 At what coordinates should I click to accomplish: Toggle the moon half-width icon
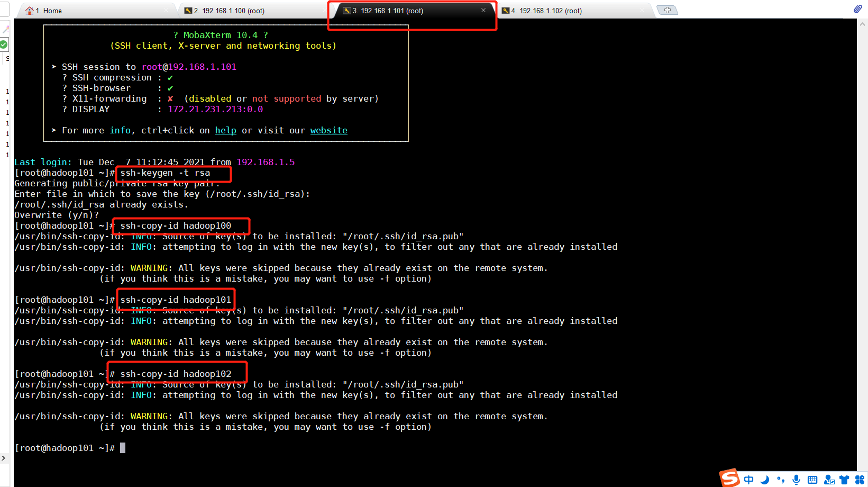(765, 480)
